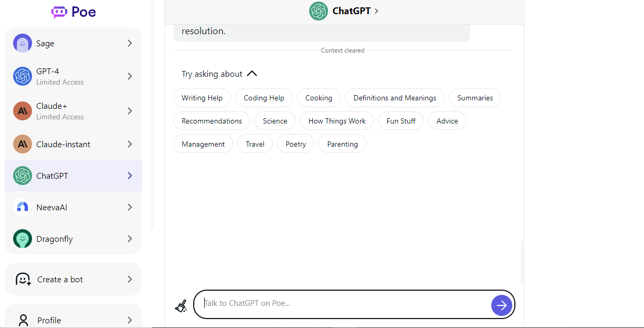Select the Coding Help suggestion
This screenshot has height=328, width=644.
(x=264, y=98)
